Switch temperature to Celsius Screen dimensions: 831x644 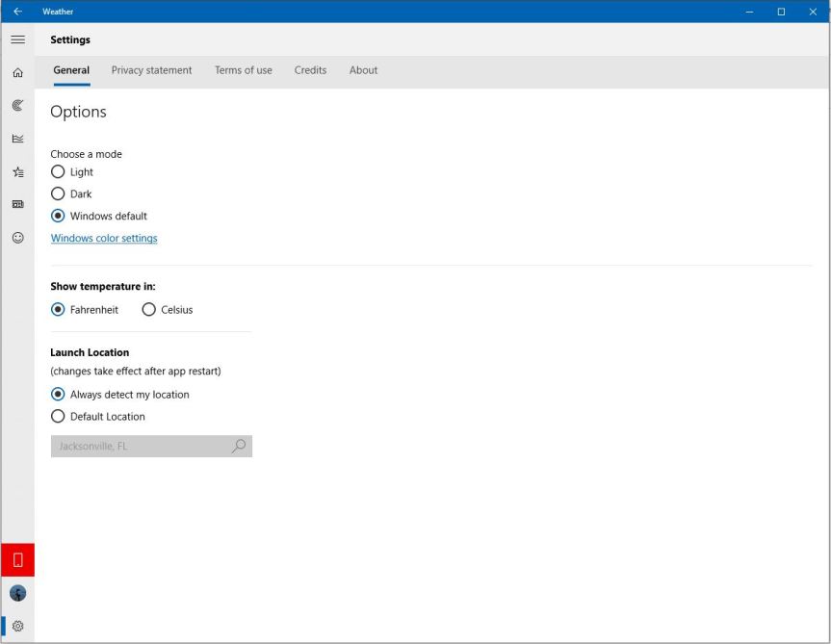(x=149, y=310)
